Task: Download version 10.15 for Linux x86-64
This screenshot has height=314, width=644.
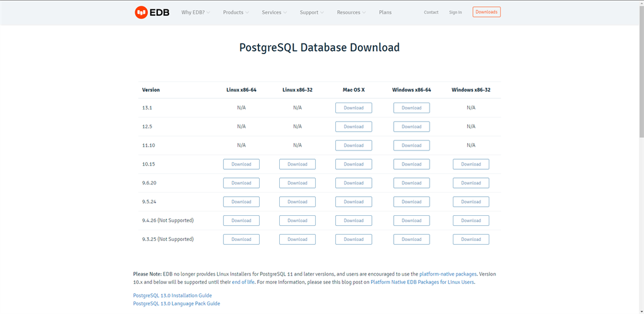Action: pos(241,164)
